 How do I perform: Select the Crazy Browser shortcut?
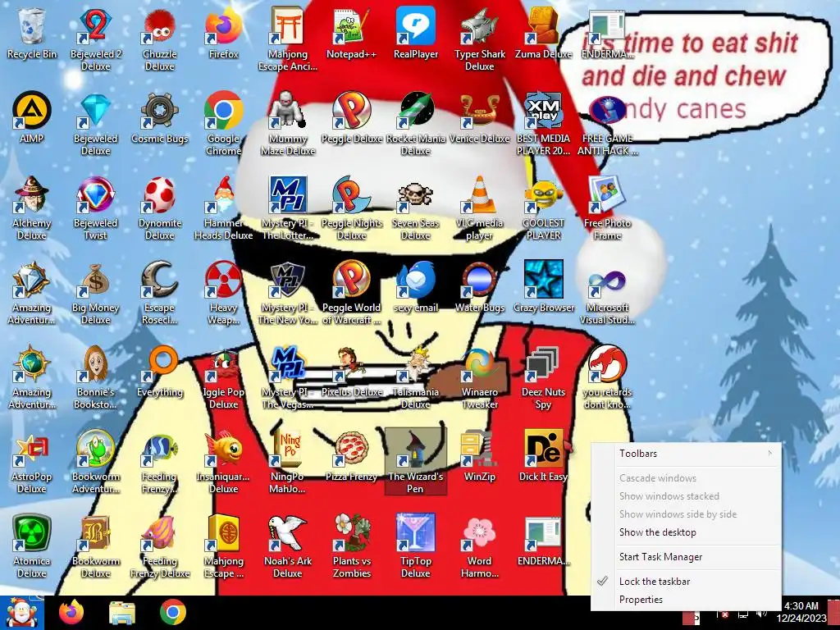tap(543, 287)
